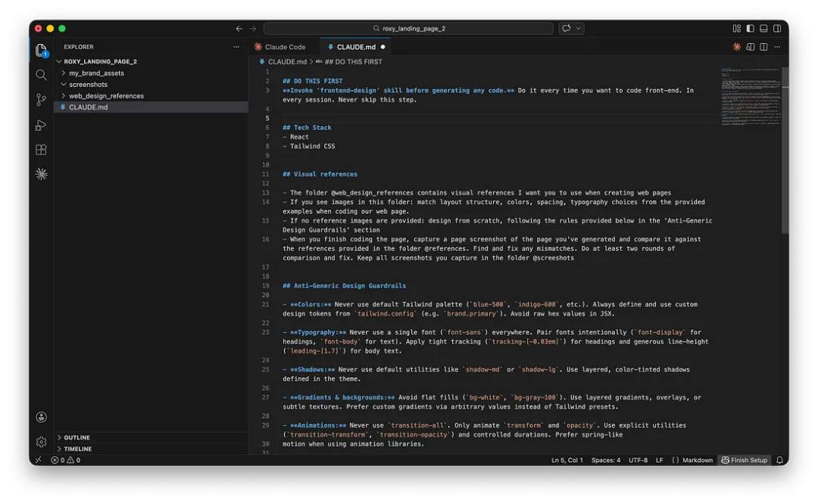Open the Run and Debug view
The height and width of the screenshot is (504, 818).
click(41, 125)
